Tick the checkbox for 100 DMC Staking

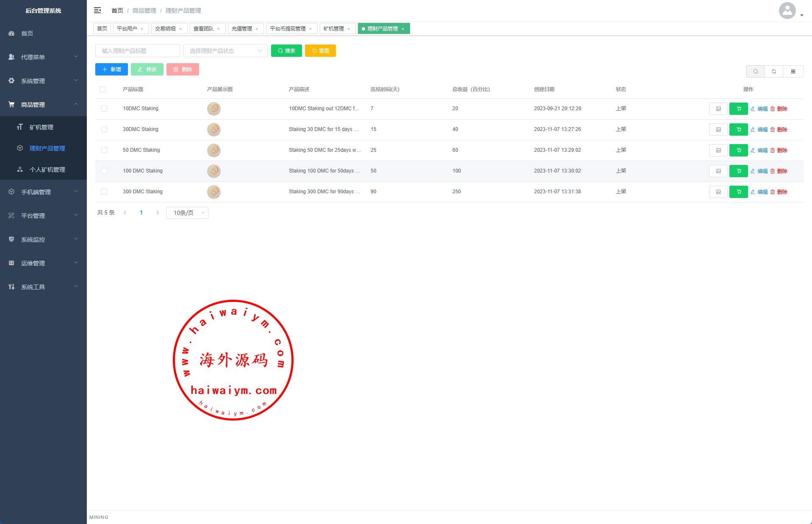click(104, 171)
